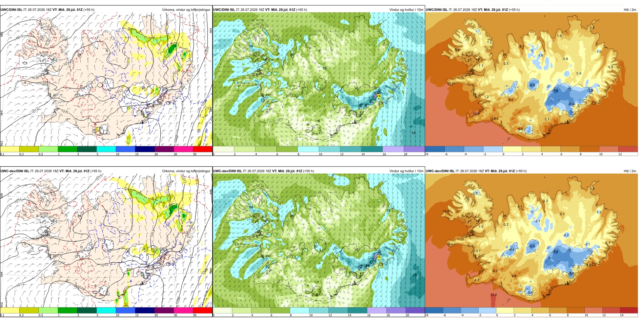Click the 4.6 temperature value on UWC-dev map

click(x=589, y=265)
